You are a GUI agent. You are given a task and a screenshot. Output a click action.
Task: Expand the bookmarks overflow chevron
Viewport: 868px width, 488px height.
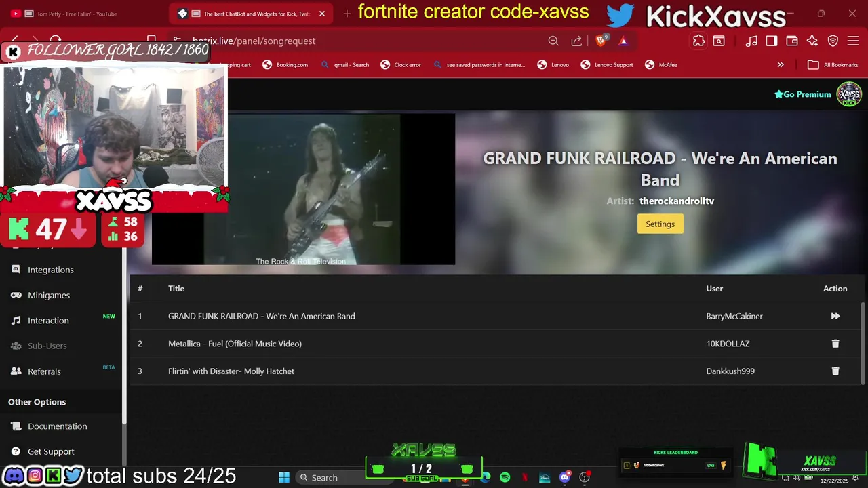[x=781, y=65]
